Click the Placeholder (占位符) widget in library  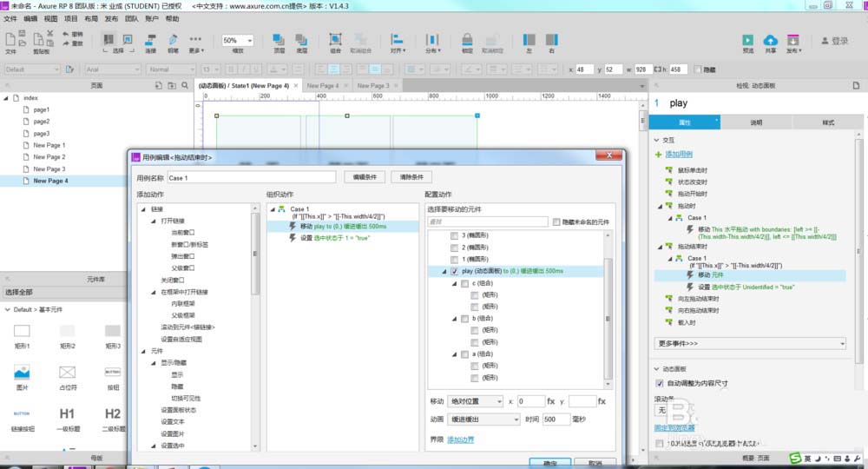67,372
